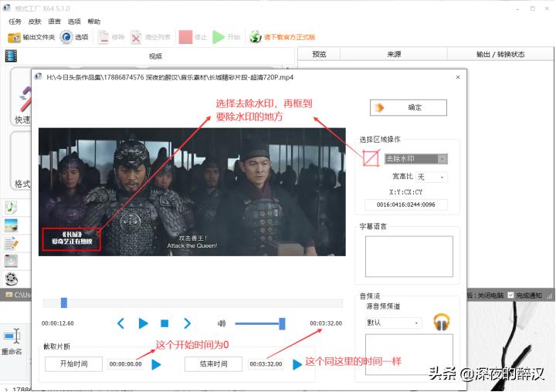Click the 字幕语言 list box
The image size is (556, 392).
[x=409, y=256]
